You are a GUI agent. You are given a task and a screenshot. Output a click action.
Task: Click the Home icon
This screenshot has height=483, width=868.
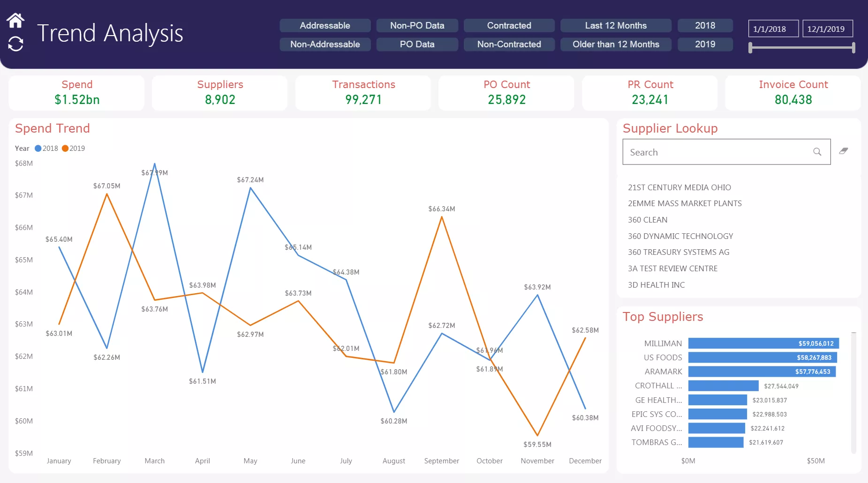pyautogui.click(x=15, y=20)
